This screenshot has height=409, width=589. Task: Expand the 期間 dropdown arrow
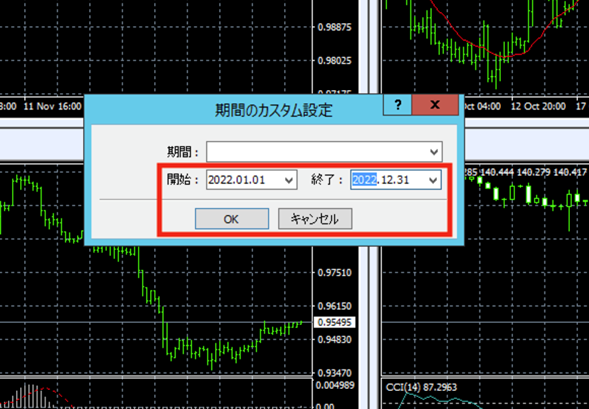point(434,152)
